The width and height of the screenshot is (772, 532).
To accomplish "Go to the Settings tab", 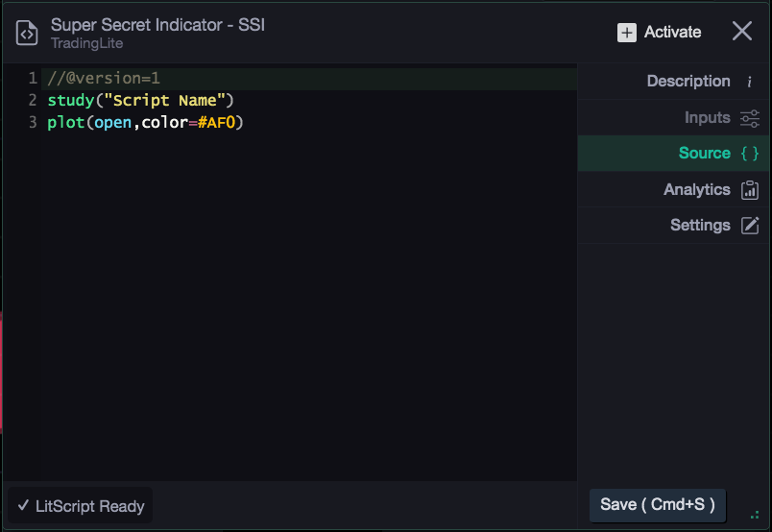I will tap(673, 225).
